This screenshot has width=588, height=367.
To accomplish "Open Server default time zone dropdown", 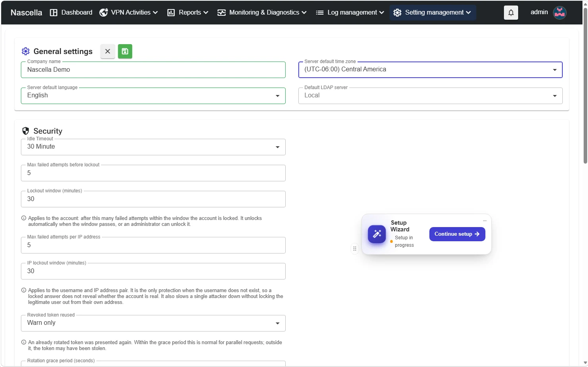I will (430, 70).
